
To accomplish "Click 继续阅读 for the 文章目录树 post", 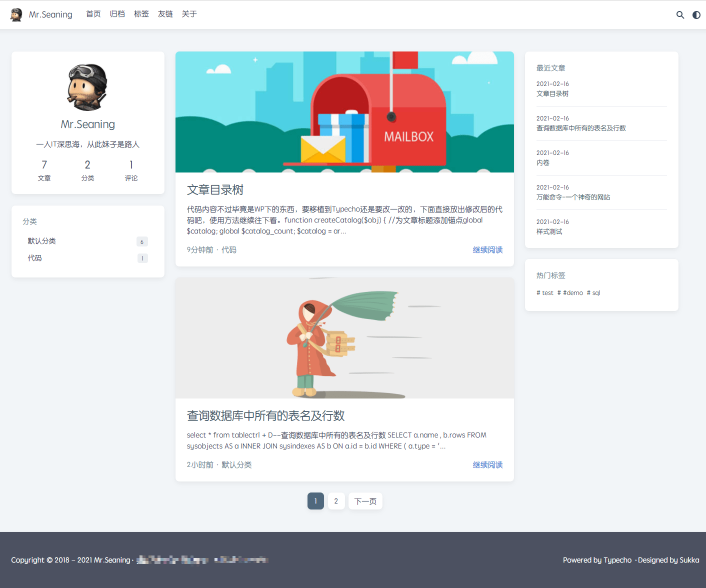I will click(x=487, y=250).
